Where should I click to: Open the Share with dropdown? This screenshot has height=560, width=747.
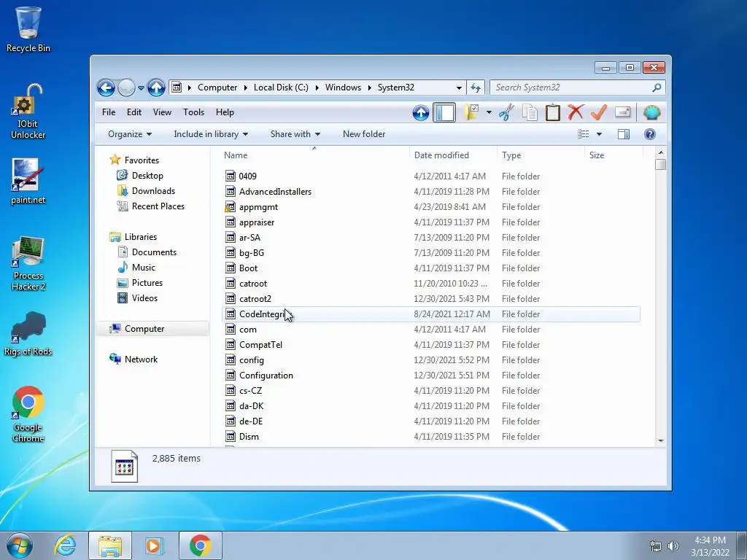click(x=295, y=134)
